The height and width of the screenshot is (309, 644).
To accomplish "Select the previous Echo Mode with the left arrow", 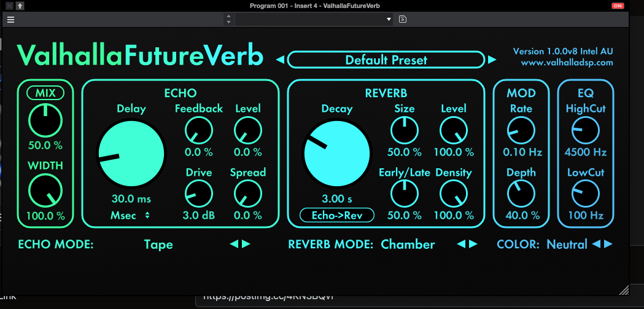I will coord(234,244).
